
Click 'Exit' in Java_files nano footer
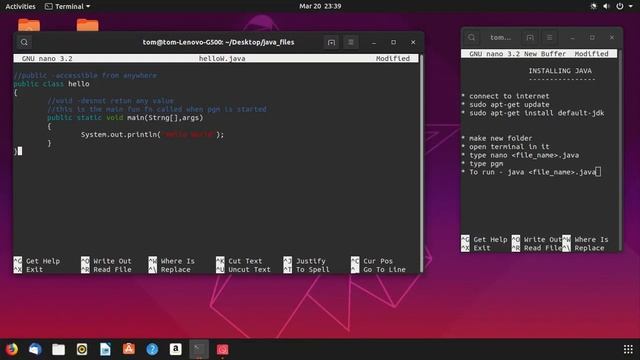[34, 269]
